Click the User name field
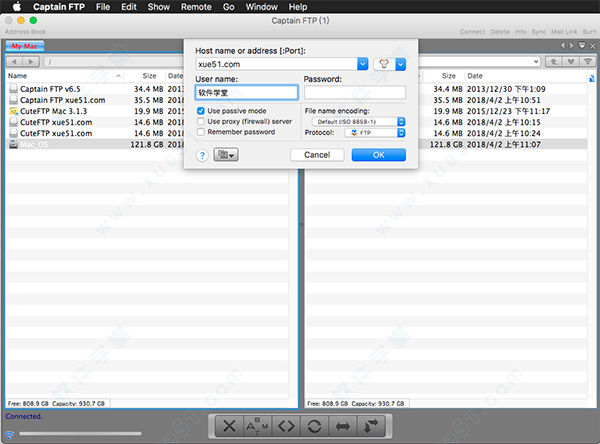Viewport: 600px width, 444px height. pos(246,93)
